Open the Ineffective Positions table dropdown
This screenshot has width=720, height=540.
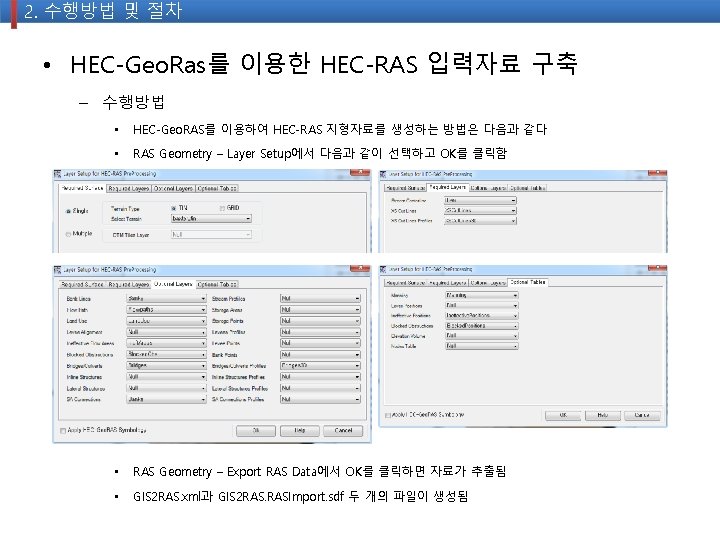point(482,315)
